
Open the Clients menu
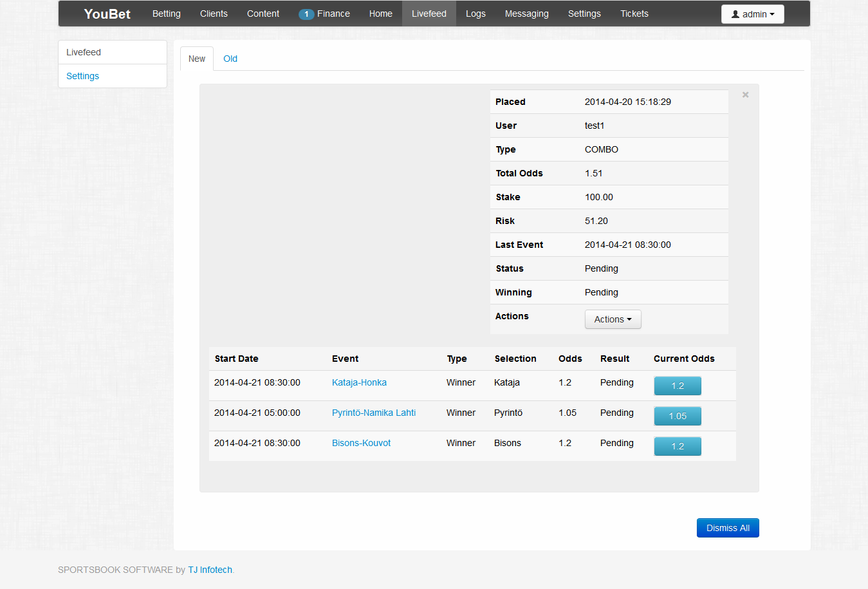pyautogui.click(x=214, y=14)
